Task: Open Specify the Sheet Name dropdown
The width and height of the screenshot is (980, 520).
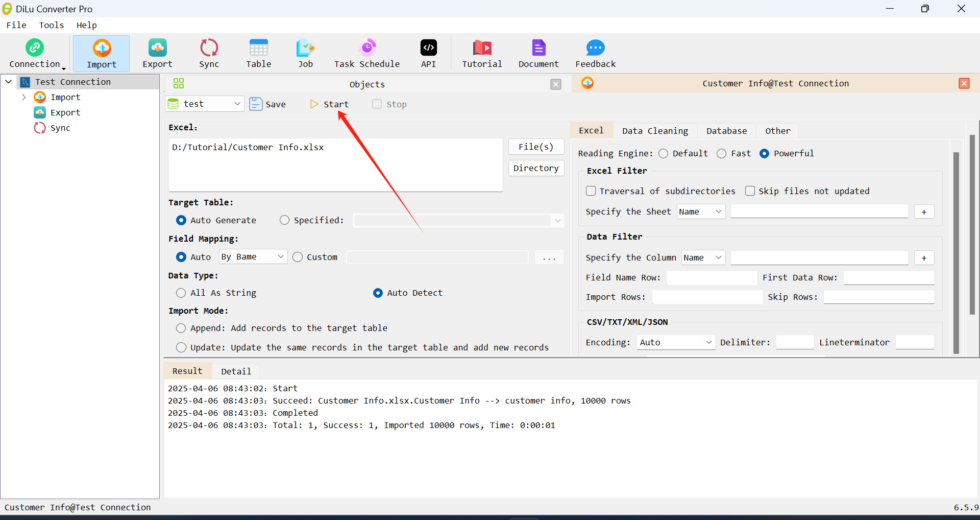Action: point(719,211)
